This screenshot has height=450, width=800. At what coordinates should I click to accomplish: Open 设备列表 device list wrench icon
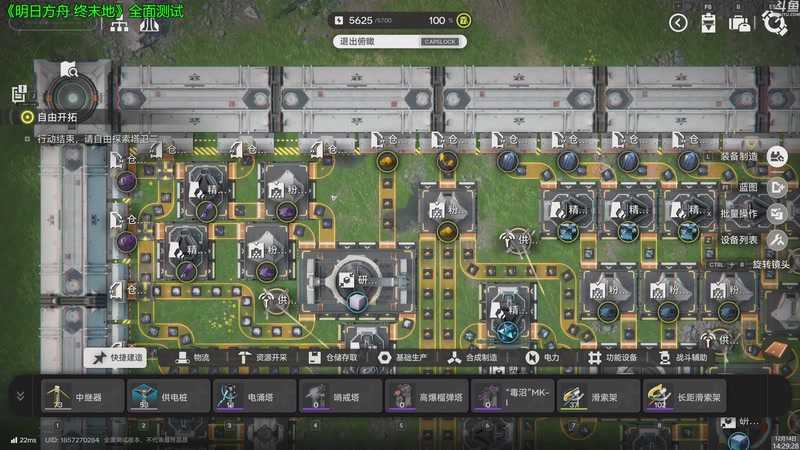(x=777, y=240)
